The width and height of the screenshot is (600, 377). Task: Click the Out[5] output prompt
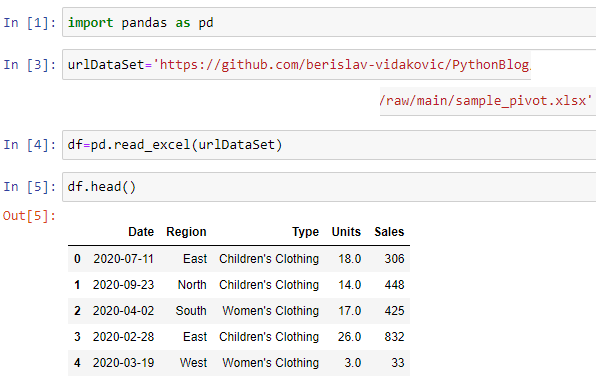click(x=29, y=216)
